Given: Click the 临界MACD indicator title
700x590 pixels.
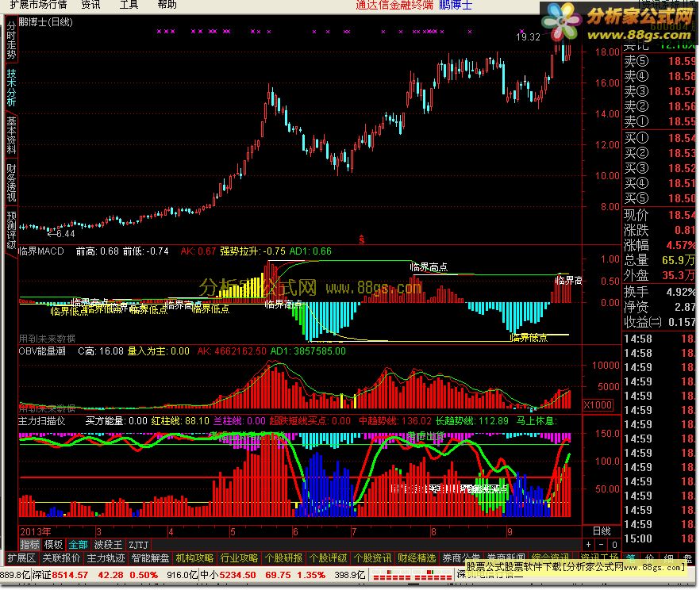Looking at the screenshot, I should (x=41, y=251).
